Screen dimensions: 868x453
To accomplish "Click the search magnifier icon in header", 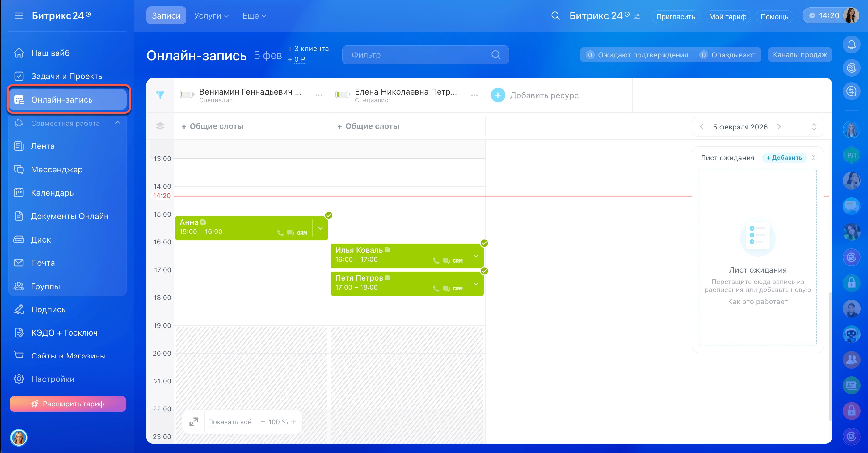I will point(555,16).
